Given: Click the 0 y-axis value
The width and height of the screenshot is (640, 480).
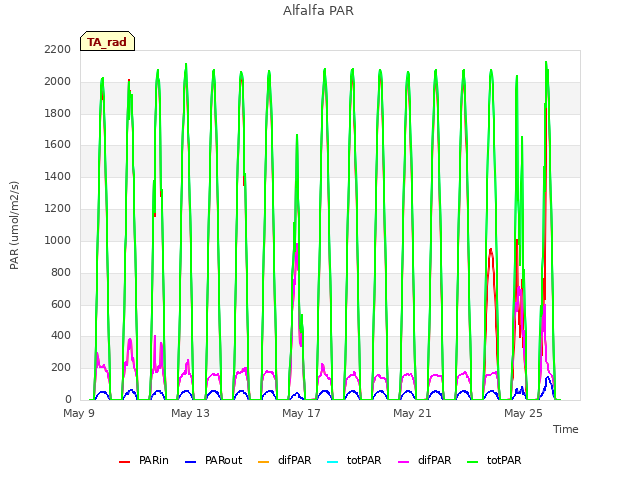Looking at the screenshot, I should tap(68, 400).
